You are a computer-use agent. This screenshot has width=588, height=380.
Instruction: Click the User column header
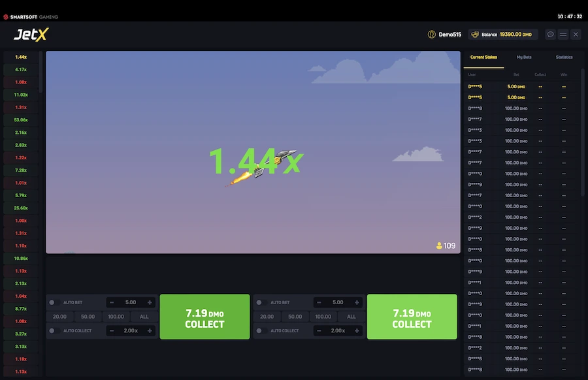coord(472,74)
